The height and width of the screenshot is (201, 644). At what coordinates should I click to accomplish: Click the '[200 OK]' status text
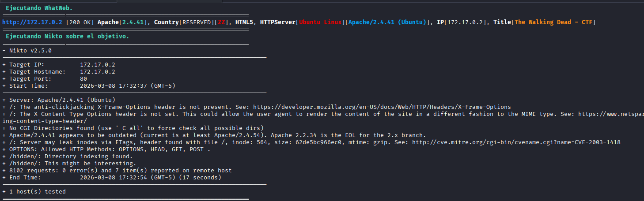click(x=80, y=22)
